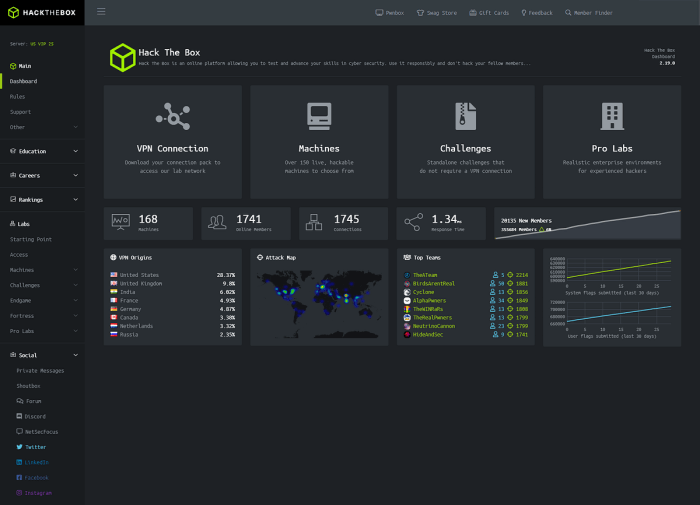The width and height of the screenshot is (700, 505).
Task: Open TheATeam in Top Teams
Action: 425,275
